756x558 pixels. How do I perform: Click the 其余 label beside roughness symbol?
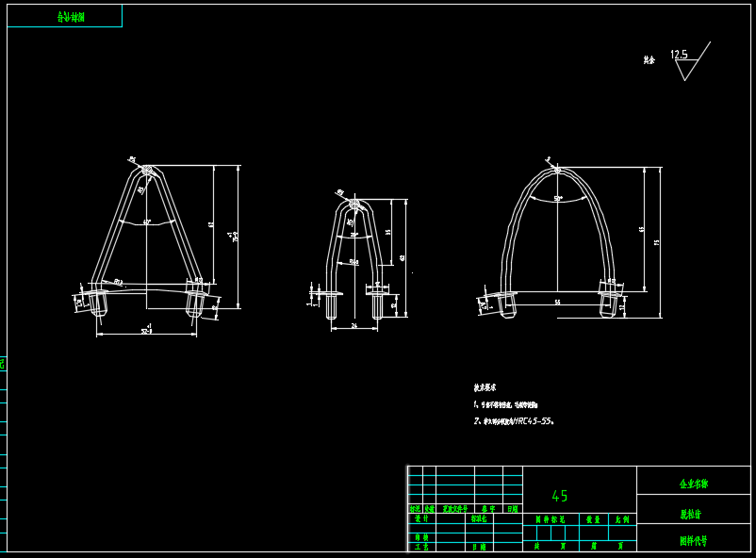pos(649,60)
